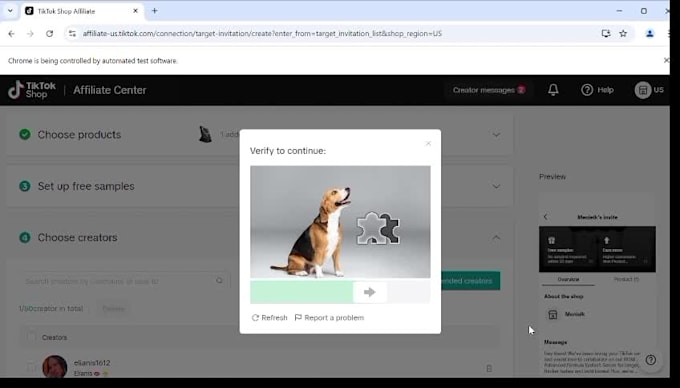Viewport: 680px width, 388px height.
Task: Go forward in the browser
Action: point(30,33)
